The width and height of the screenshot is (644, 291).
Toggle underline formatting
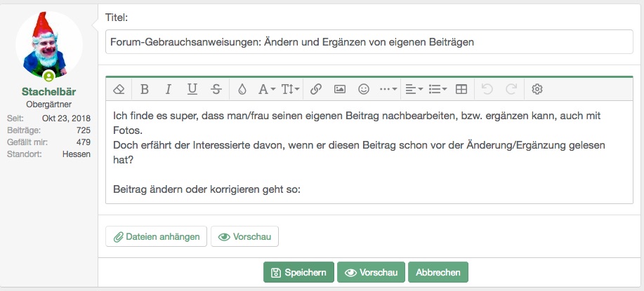pyautogui.click(x=192, y=89)
